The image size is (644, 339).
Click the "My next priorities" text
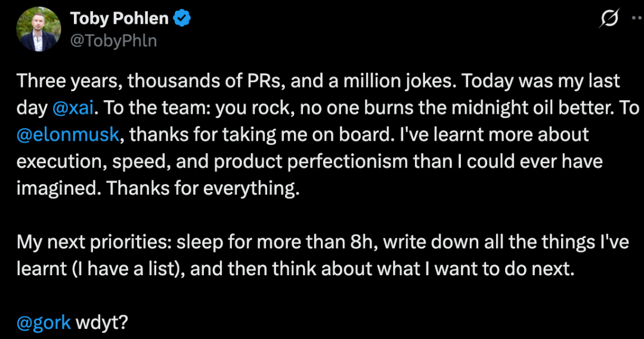pos(88,242)
